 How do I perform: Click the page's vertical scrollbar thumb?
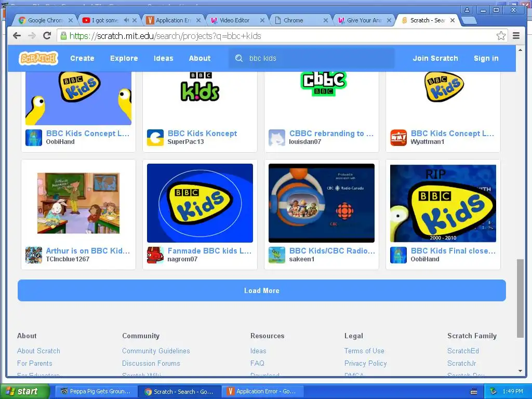[520, 298]
